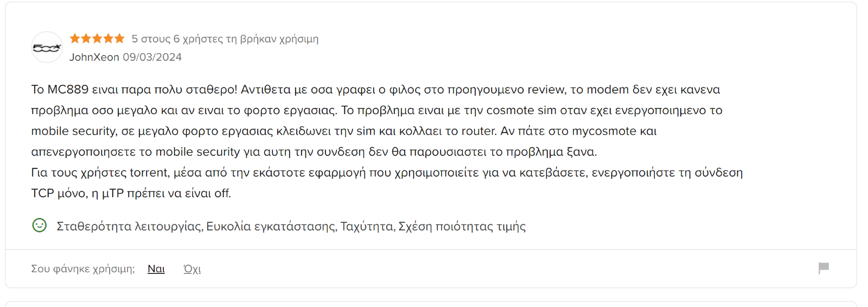Open JohnXeon's avatar image
This screenshot has width=868, height=307.
point(47,47)
